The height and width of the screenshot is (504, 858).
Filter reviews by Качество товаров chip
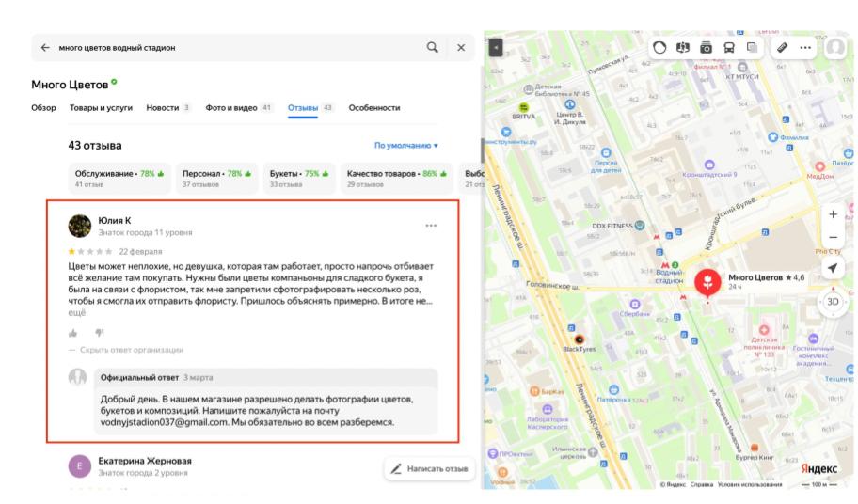tap(397, 179)
